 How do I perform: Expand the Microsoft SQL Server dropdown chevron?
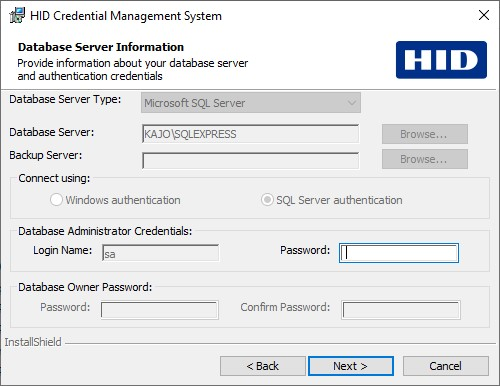[x=352, y=103]
